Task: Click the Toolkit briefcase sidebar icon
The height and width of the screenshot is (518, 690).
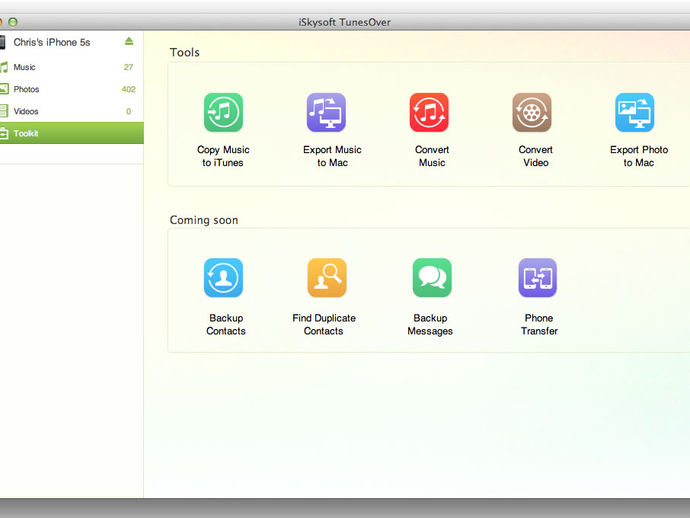Action: [4, 133]
